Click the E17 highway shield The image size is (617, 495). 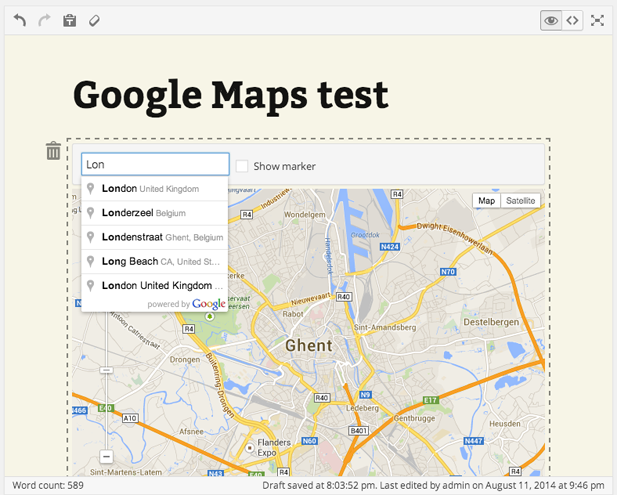pos(430,400)
